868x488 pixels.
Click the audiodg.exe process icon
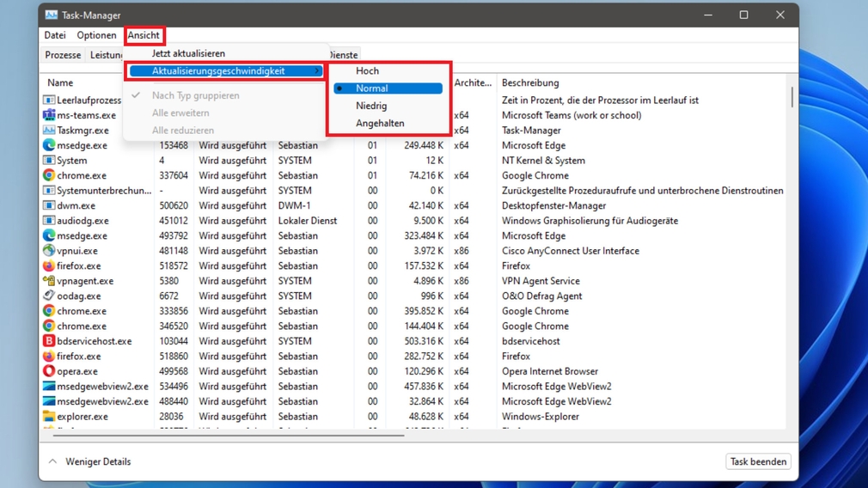pos(49,221)
